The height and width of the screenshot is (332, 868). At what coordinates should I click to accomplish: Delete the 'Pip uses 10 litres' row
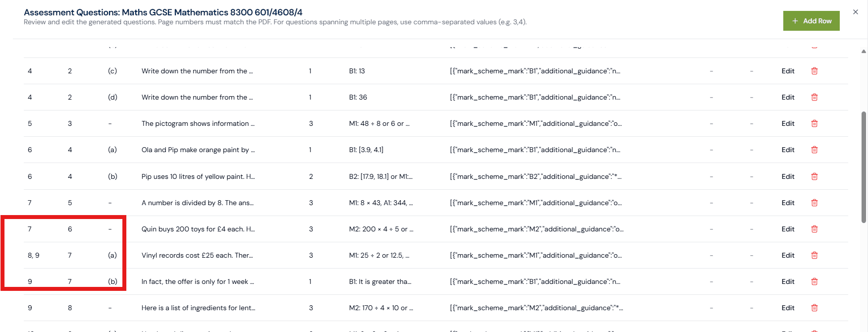[x=814, y=176]
